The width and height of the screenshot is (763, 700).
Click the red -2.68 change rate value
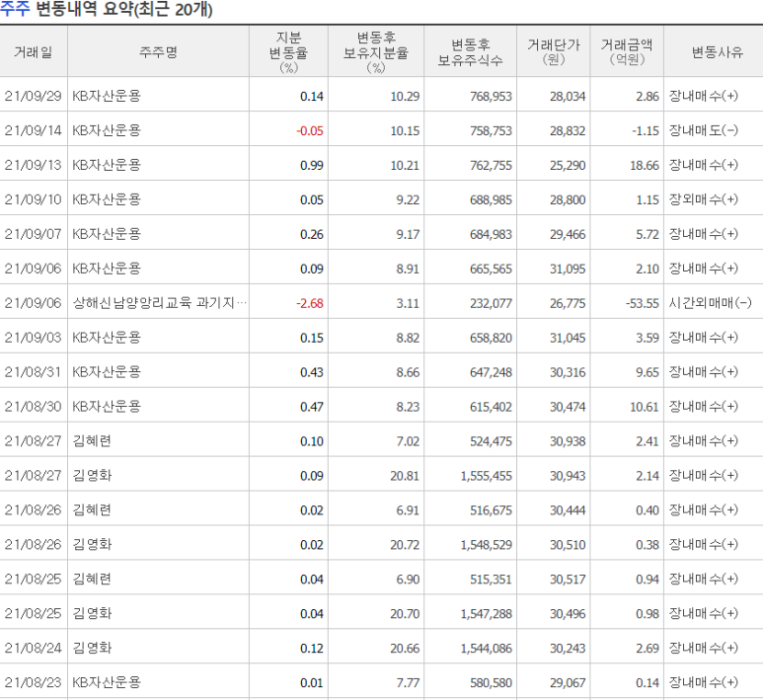(310, 303)
